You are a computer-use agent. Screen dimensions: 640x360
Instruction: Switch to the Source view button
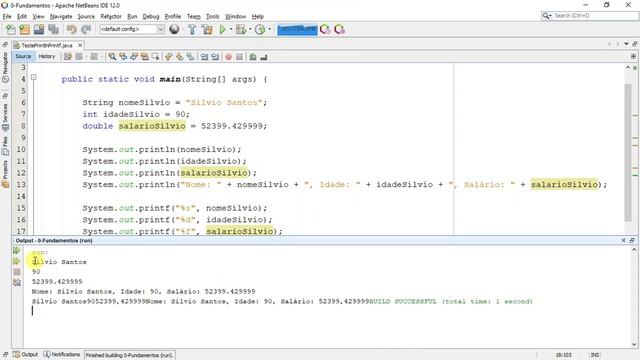(x=23, y=57)
